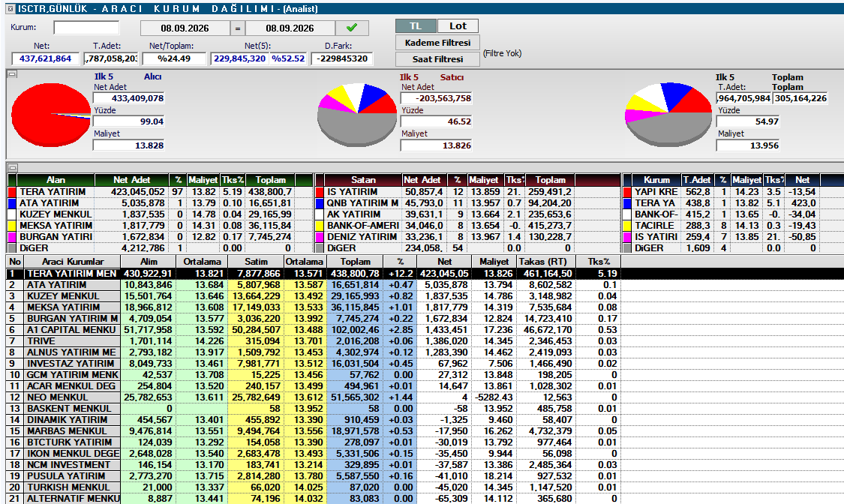Viewport: 844px width, 504px height.
Task: Select the GCM YATIRIM MENK row
Action: [x=314, y=375]
